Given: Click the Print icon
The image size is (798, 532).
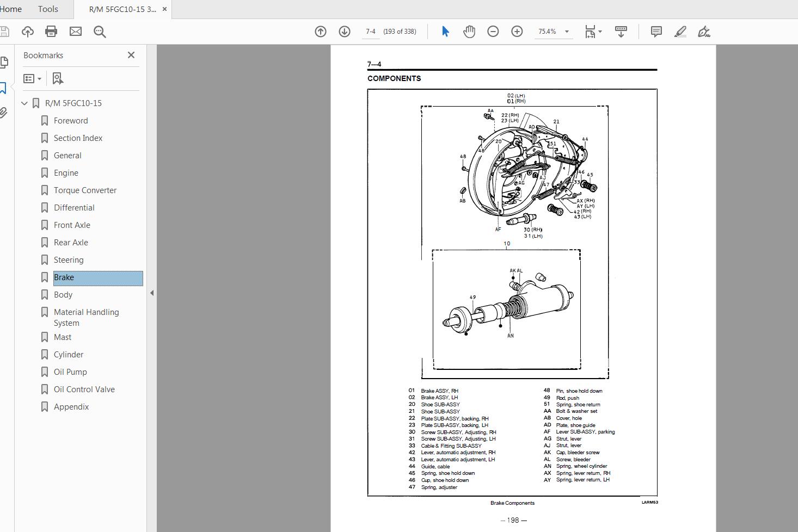Looking at the screenshot, I should (51, 31).
